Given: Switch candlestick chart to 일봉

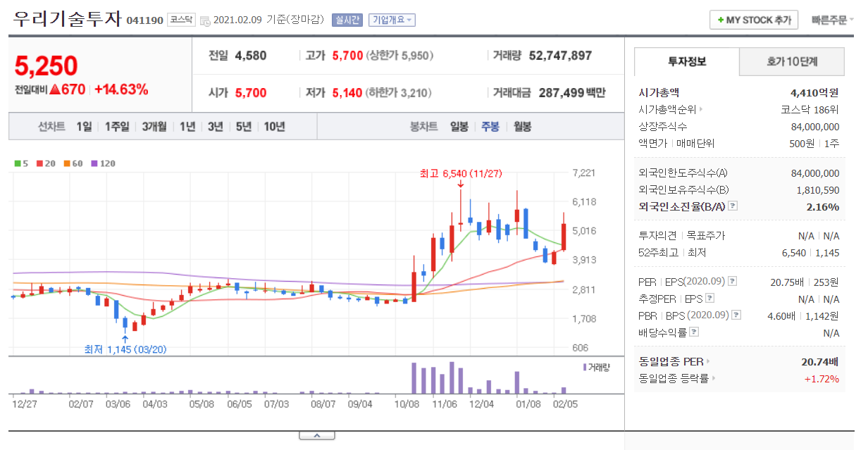Looking at the screenshot, I should [x=459, y=127].
